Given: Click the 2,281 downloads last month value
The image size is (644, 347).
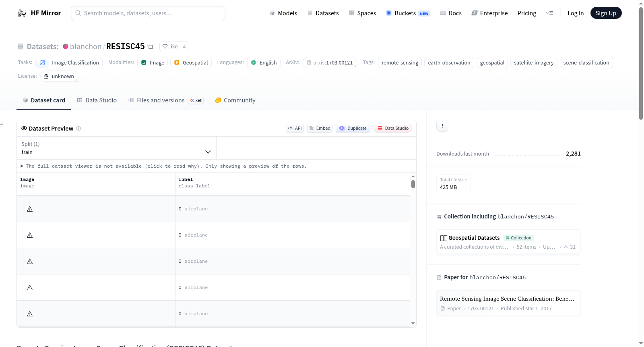Looking at the screenshot, I should coord(573,154).
